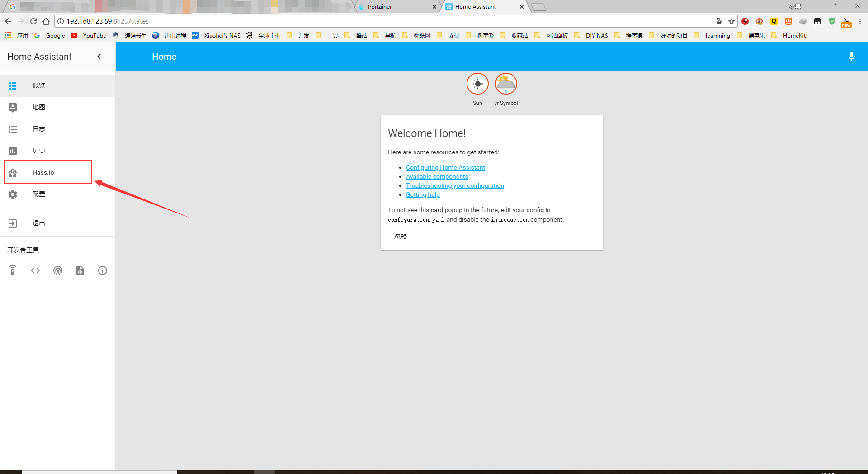Open 历史 history in the sidebar
The image size is (868, 474).
[x=39, y=151]
